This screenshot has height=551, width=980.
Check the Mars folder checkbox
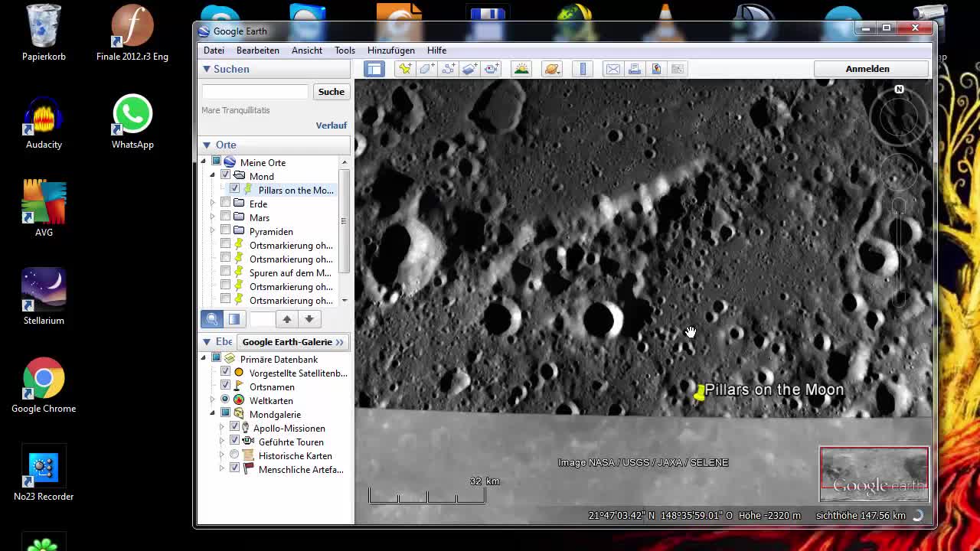click(x=225, y=217)
